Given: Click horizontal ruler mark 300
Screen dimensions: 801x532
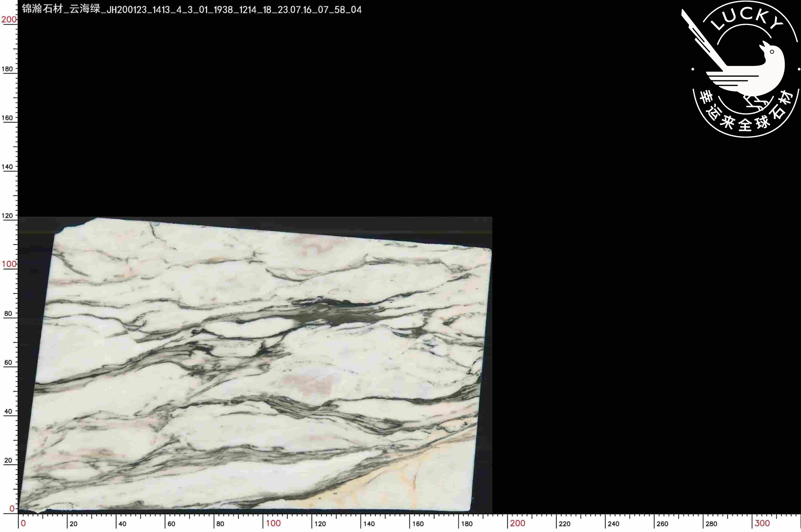Looking at the screenshot, I should click(762, 523).
